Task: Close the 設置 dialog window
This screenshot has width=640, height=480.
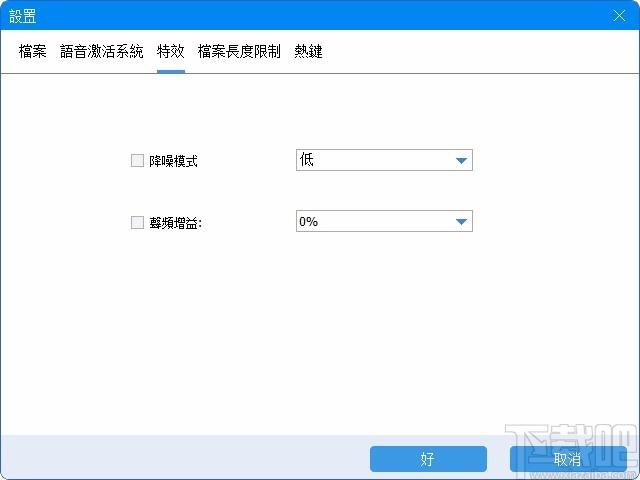Action: (x=619, y=16)
